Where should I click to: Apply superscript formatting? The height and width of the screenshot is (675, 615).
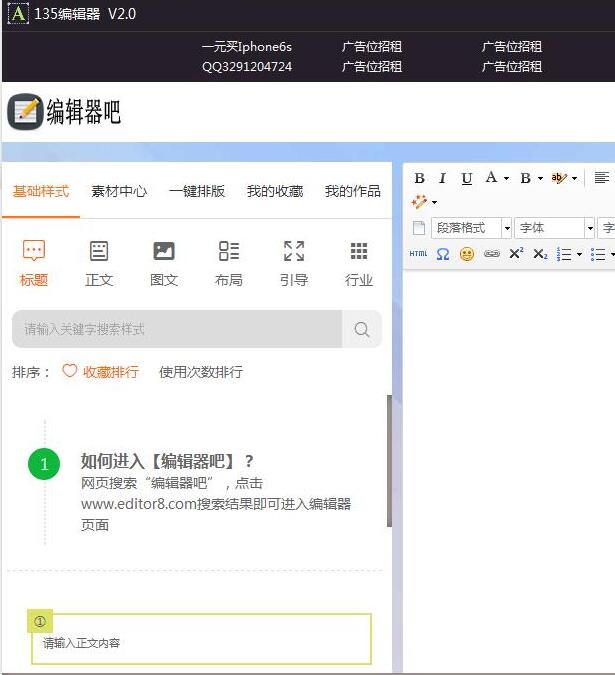(516, 253)
